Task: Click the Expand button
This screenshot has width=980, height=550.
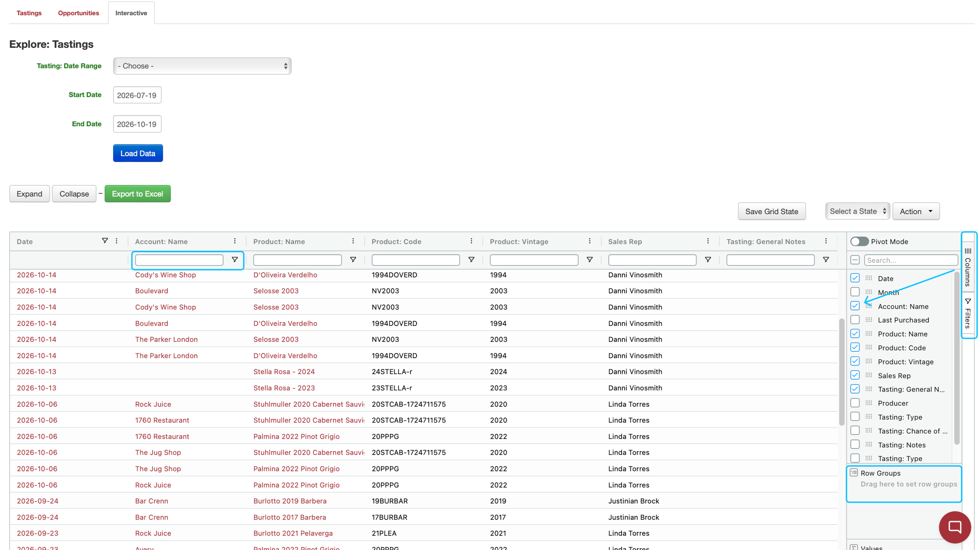Action: pos(29,194)
